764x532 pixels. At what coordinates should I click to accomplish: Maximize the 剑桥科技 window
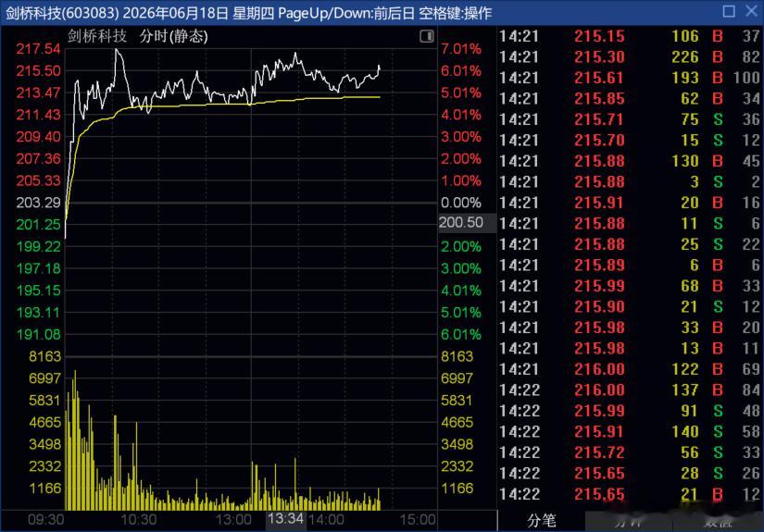coord(729,11)
